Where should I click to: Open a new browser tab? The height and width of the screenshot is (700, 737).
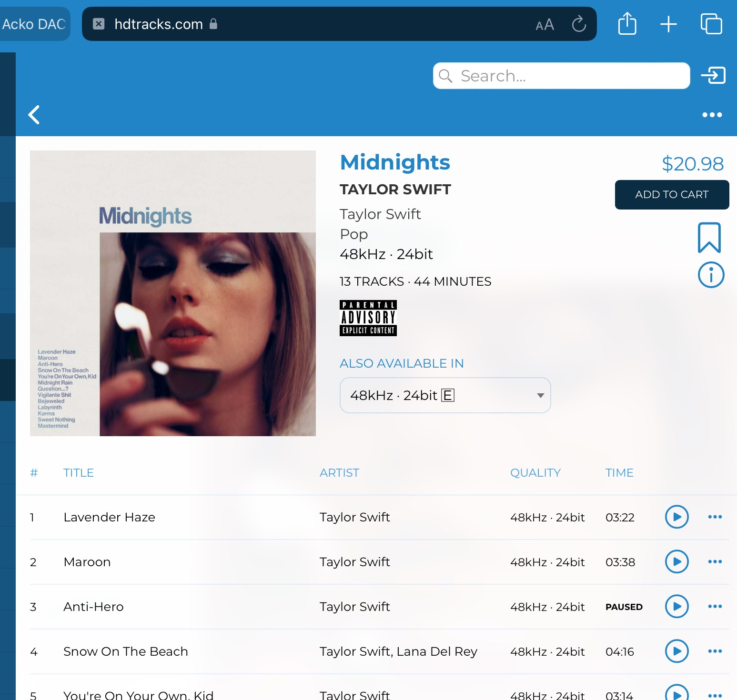668,24
